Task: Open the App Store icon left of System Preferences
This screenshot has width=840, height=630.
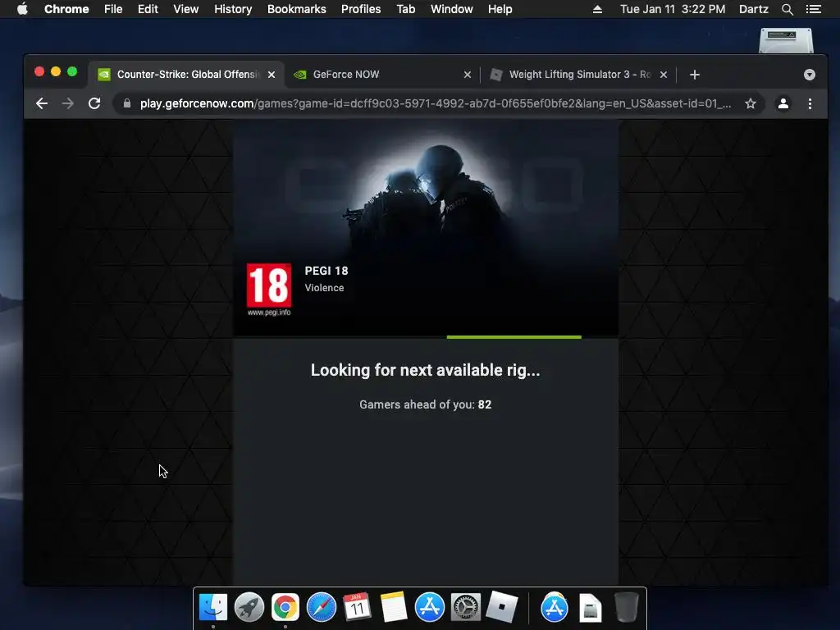Action: 430,608
